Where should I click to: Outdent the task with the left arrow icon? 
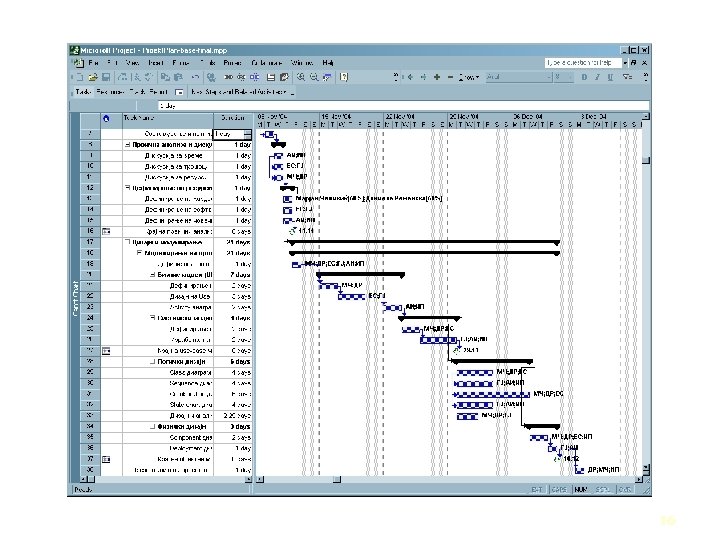tap(411, 77)
